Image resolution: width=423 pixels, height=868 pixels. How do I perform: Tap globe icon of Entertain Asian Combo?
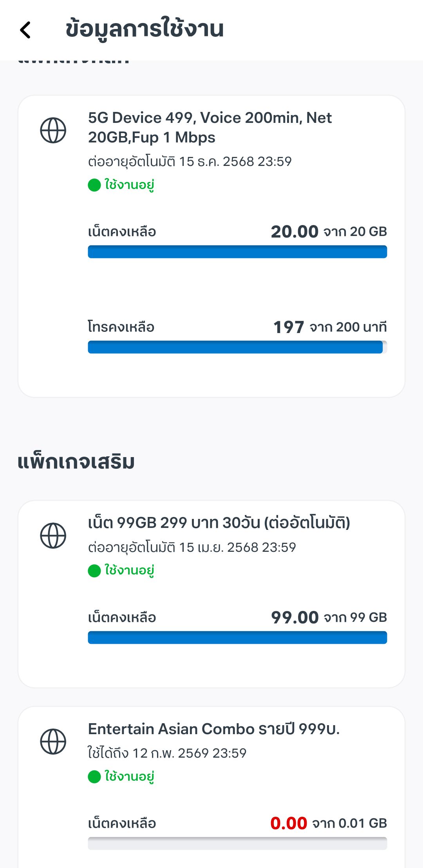pos(53,742)
